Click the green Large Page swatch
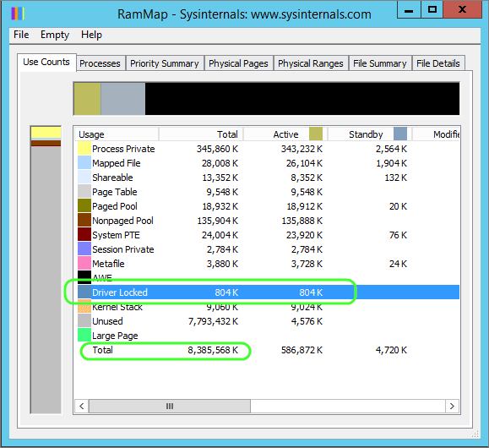 click(84, 335)
